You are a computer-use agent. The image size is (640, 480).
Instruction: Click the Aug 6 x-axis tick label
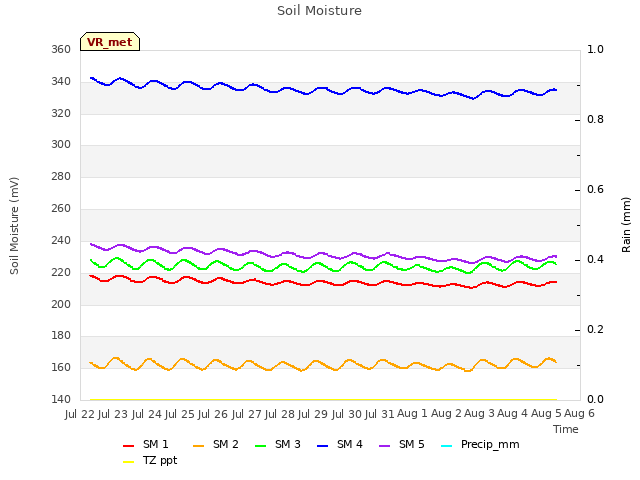[579, 414]
